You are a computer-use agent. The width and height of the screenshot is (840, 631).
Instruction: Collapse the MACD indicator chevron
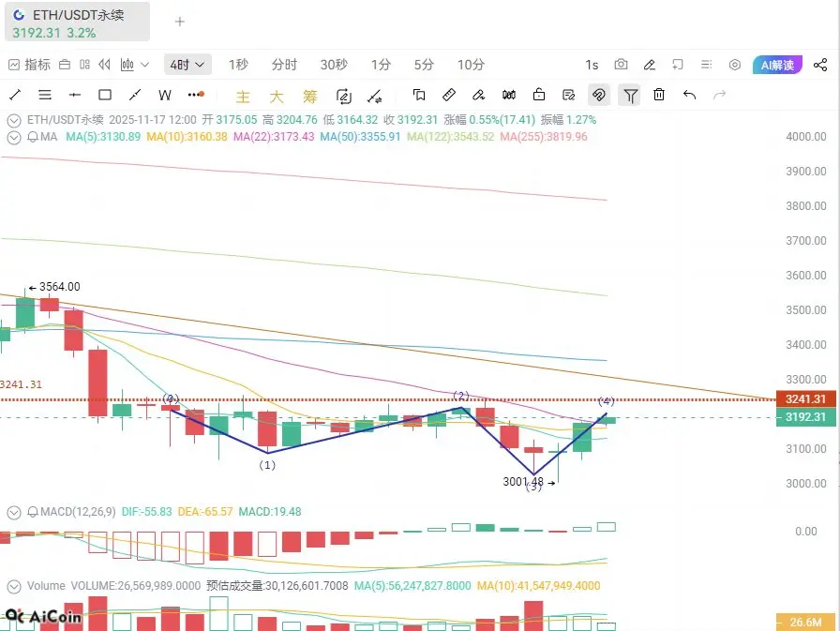pos(14,513)
